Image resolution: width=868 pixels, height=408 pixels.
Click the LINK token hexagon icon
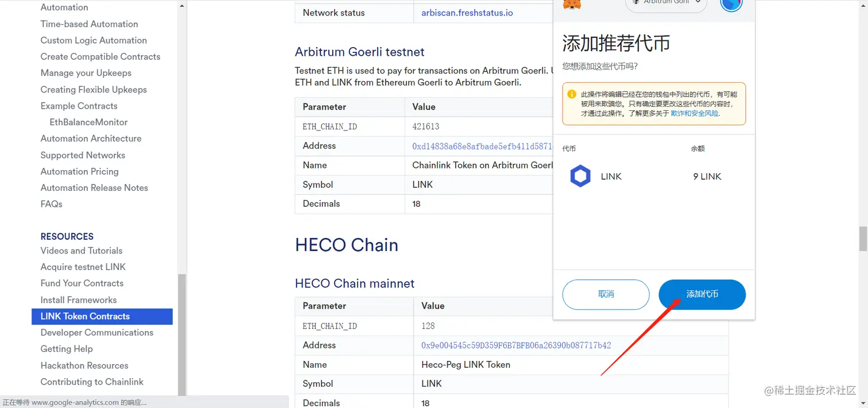(580, 176)
